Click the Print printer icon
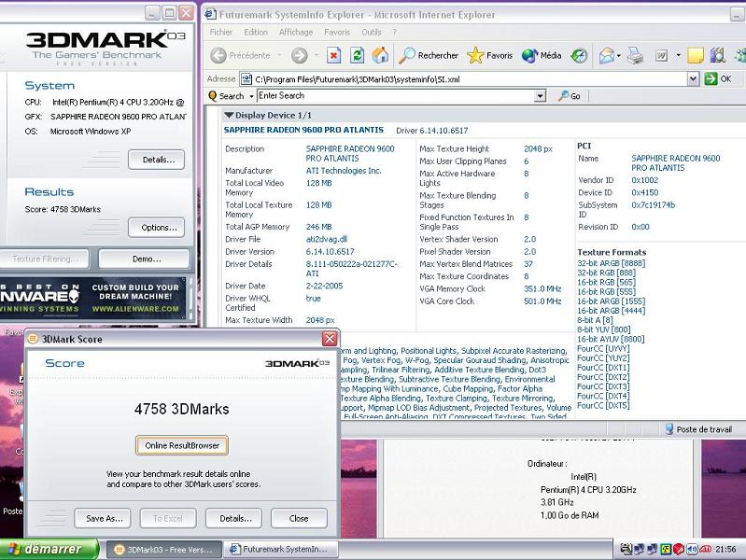746x560 pixels. (635, 56)
